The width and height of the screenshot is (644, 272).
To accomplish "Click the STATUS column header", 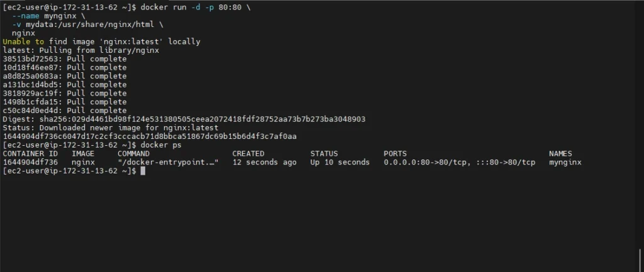I will click(x=324, y=153).
